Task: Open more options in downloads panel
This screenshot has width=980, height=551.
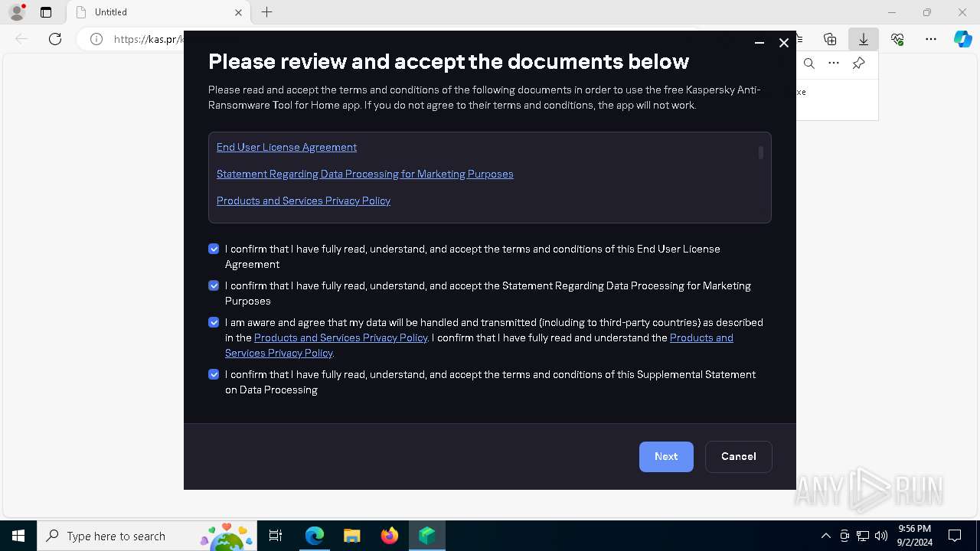Action: pos(834,64)
